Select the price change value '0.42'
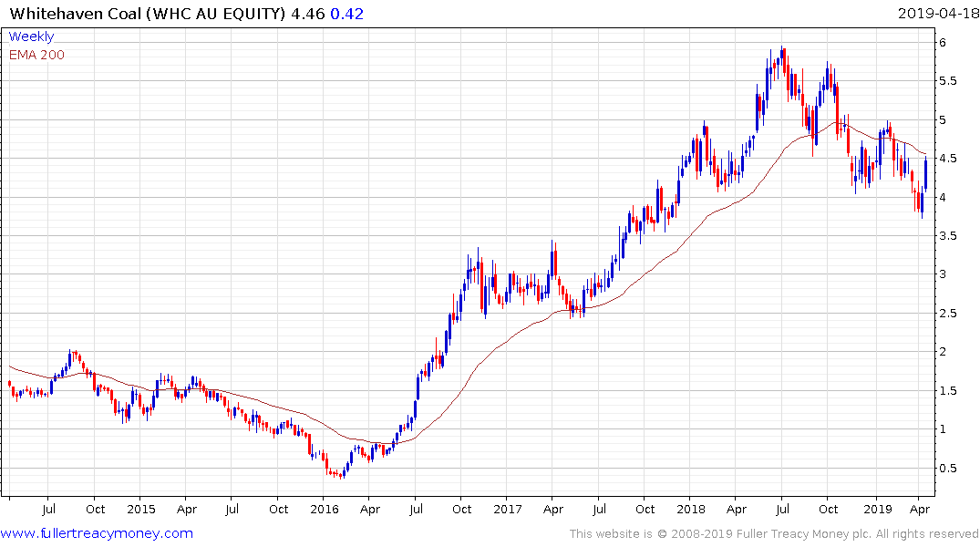 [347, 14]
